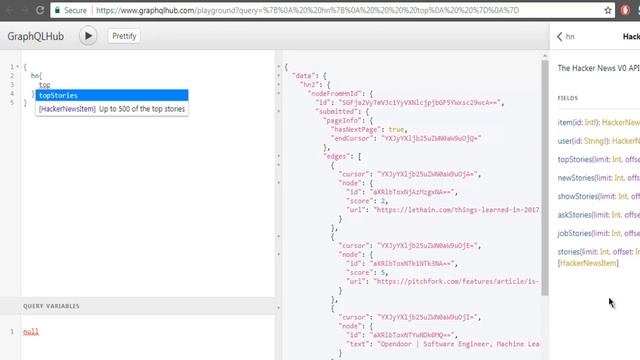The height and width of the screenshot is (360, 640).
Task: Click the HackerNewsItem type in autocomplete hint
Action: tap(67, 109)
